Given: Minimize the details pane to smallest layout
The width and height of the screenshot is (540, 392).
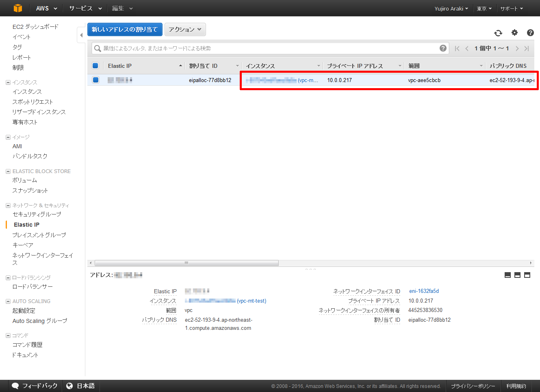Looking at the screenshot, I should pyautogui.click(x=507, y=275).
